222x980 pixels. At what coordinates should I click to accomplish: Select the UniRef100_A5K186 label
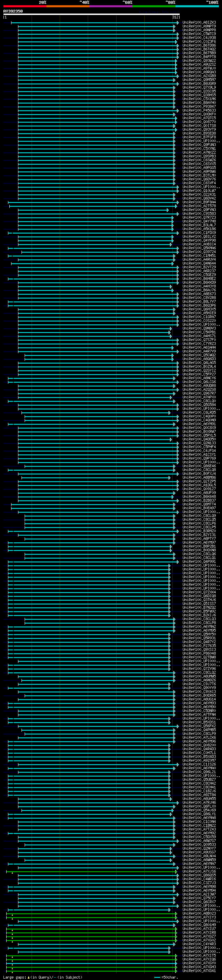click(x=199, y=229)
